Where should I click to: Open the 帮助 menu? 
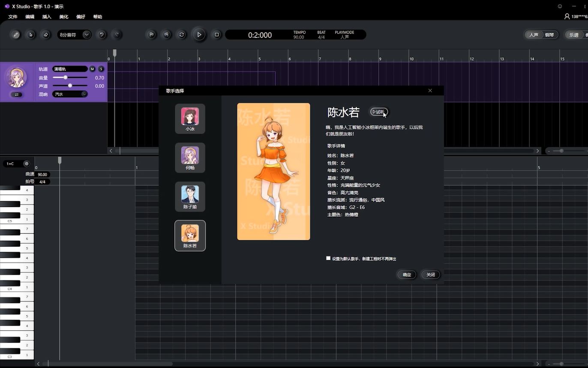point(98,17)
